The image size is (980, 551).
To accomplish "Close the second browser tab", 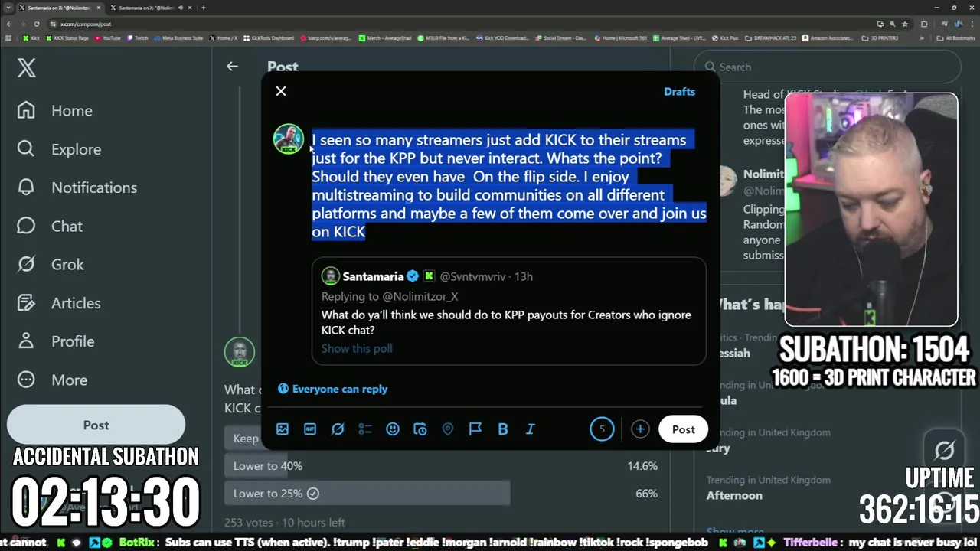I will 191,8.
